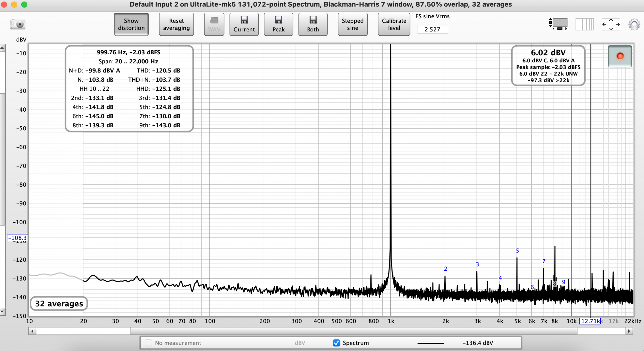644x351 pixels.
Task: Click the HHD: -125.1 dB reading
Action: [158, 89]
